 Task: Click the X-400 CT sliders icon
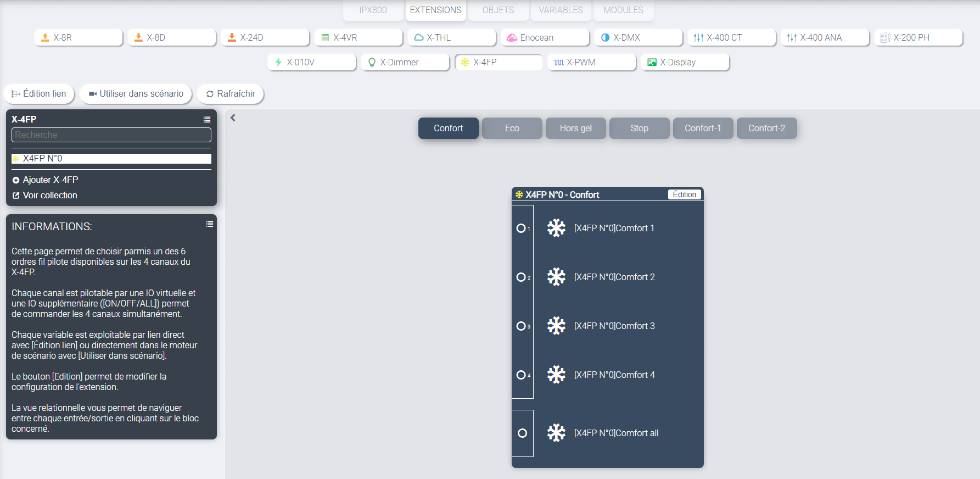[x=698, y=37]
